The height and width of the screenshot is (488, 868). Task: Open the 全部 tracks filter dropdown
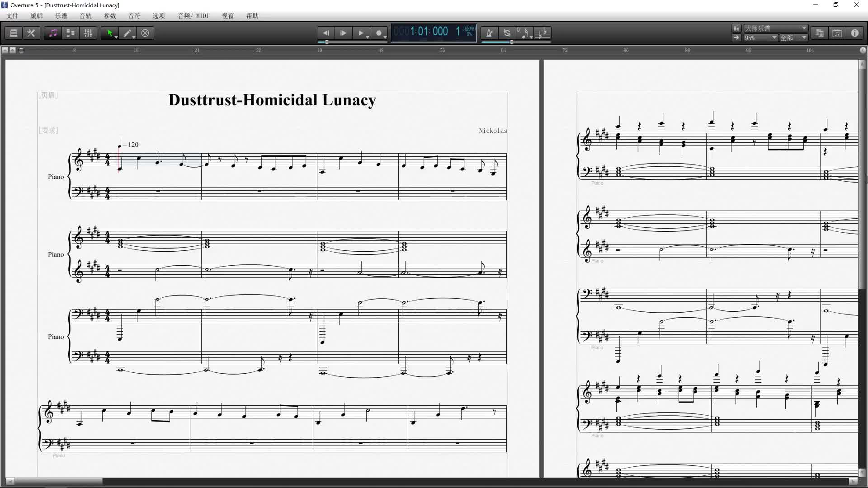[793, 38]
